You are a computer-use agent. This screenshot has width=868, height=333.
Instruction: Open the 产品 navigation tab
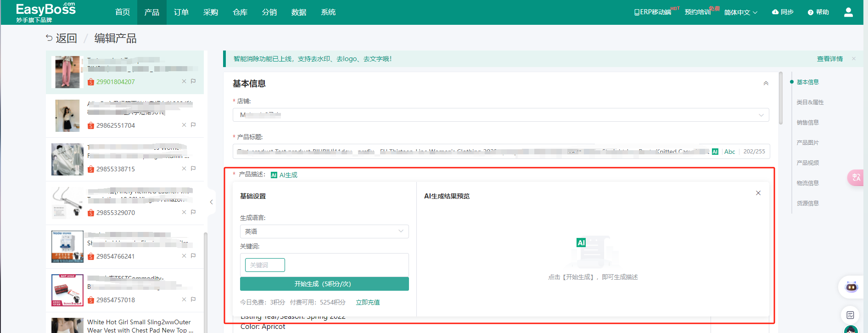coord(151,12)
